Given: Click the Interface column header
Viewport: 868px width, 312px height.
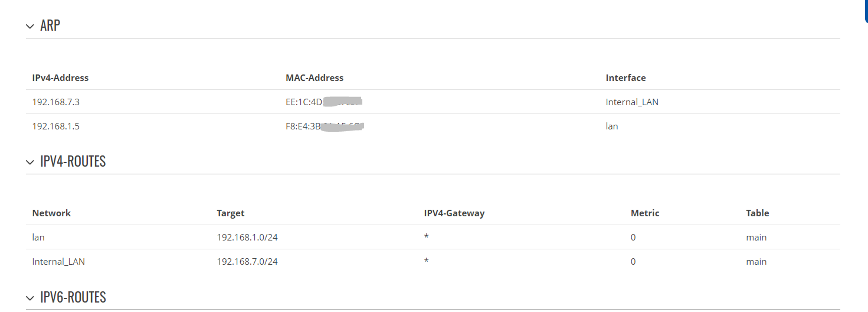Looking at the screenshot, I should coord(625,78).
